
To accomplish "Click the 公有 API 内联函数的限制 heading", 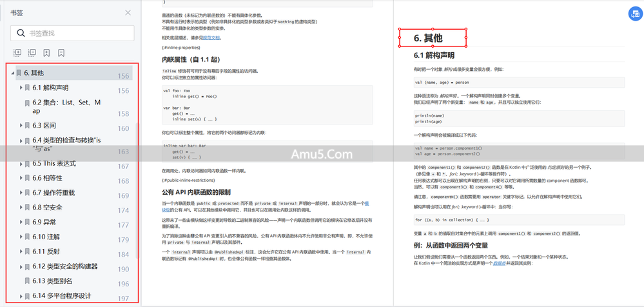I will click(197, 192).
